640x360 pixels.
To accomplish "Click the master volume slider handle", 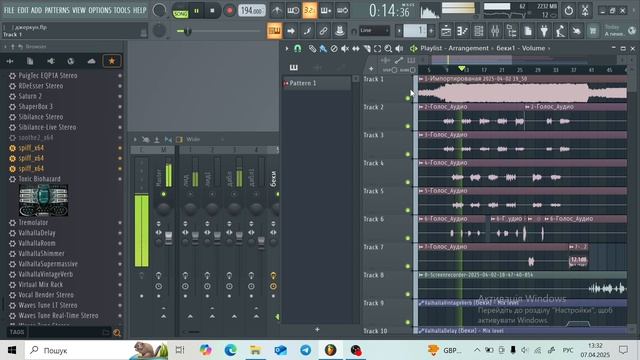I will pyautogui.click(x=188, y=31).
